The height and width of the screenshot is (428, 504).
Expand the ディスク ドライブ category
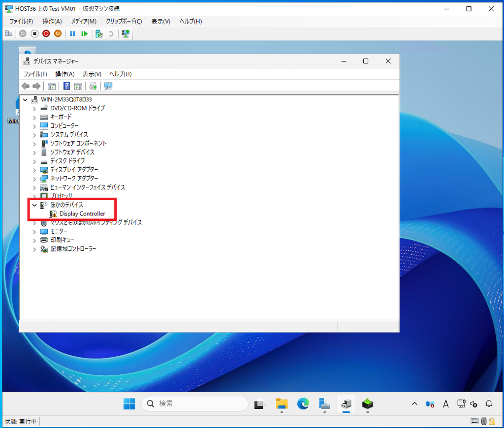tap(34, 161)
